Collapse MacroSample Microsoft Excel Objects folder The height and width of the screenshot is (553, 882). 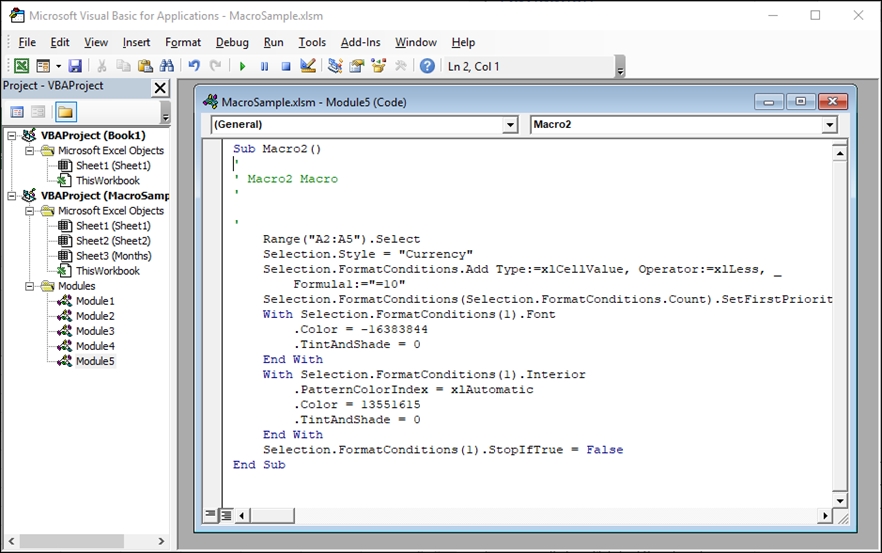29,211
